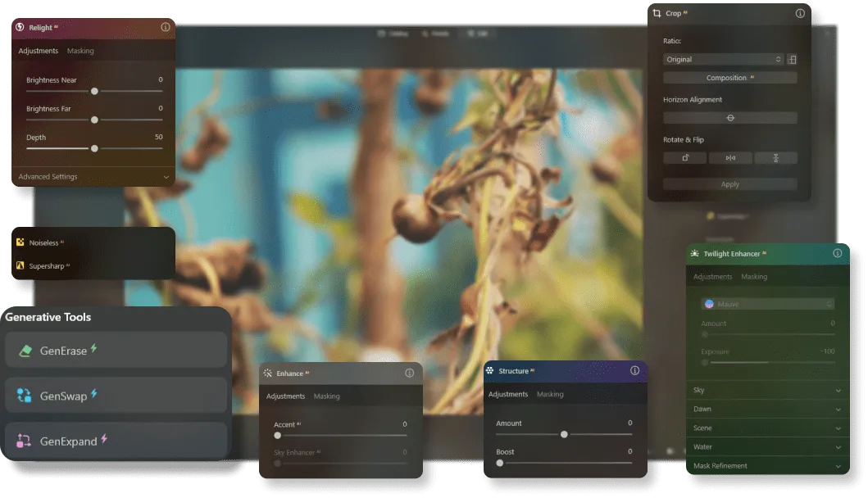The image size is (868, 498).
Task: Click the icon beside the Ratio dropdown
Action: (x=792, y=60)
